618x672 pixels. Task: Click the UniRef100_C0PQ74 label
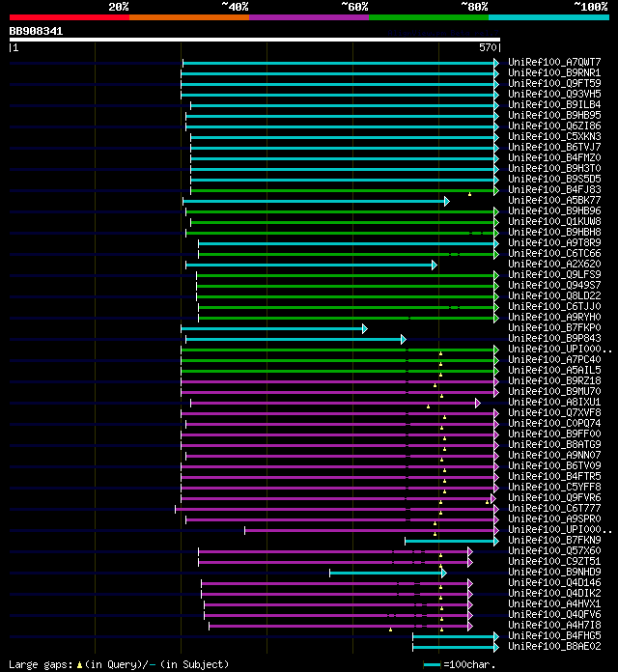point(554,423)
